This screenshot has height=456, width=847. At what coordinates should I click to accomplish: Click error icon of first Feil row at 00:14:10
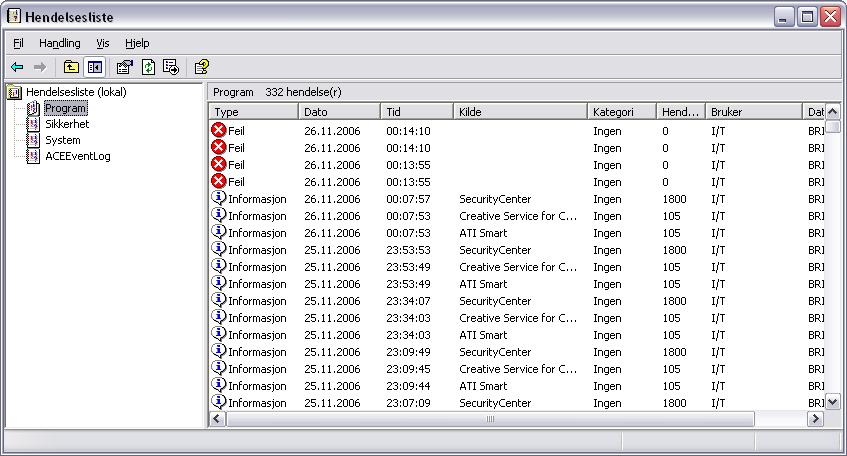click(219, 130)
